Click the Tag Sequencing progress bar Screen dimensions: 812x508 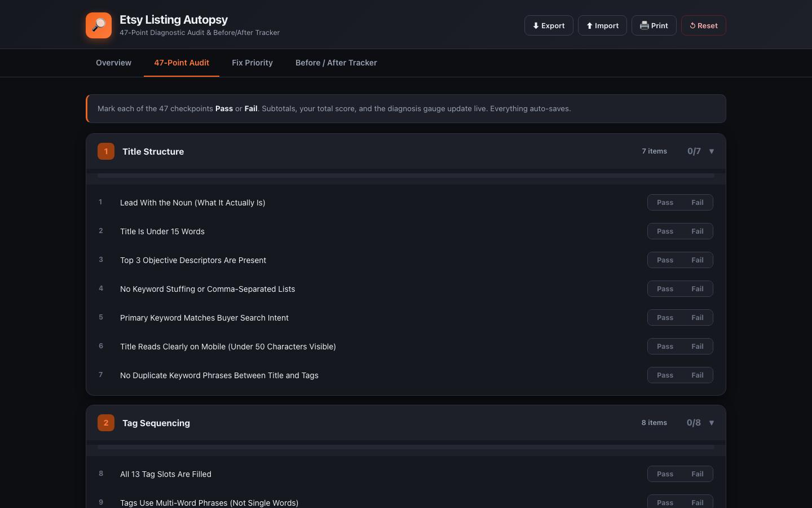[406, 447]
